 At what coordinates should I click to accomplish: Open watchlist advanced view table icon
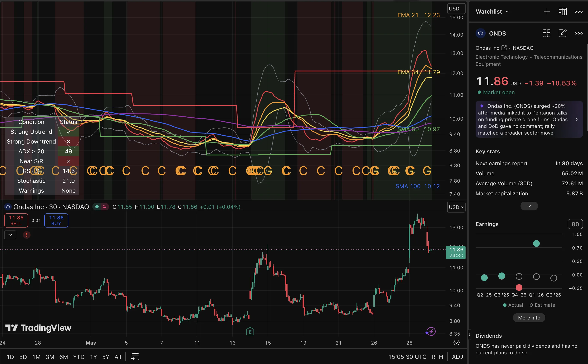point(563,11)
